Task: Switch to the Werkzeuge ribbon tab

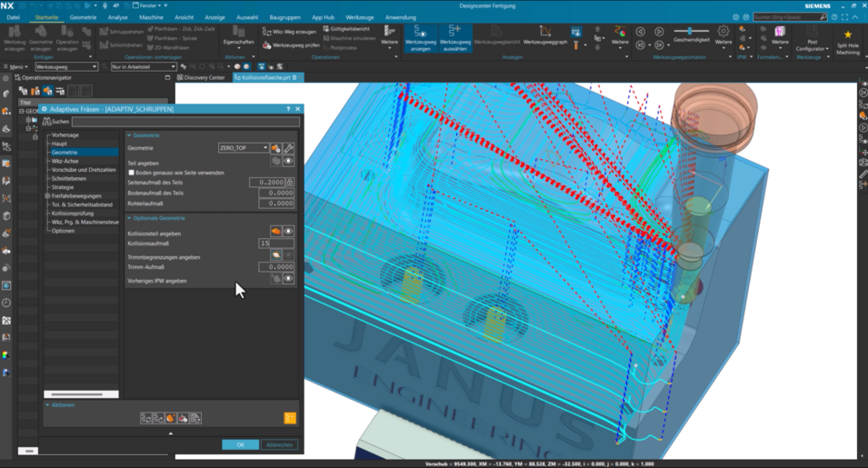Action: 360,17
